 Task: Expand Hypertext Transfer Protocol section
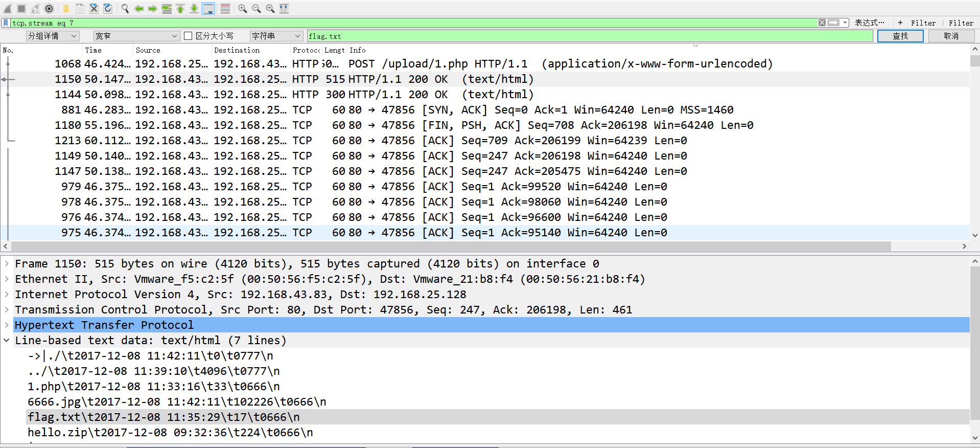point(7,325)
